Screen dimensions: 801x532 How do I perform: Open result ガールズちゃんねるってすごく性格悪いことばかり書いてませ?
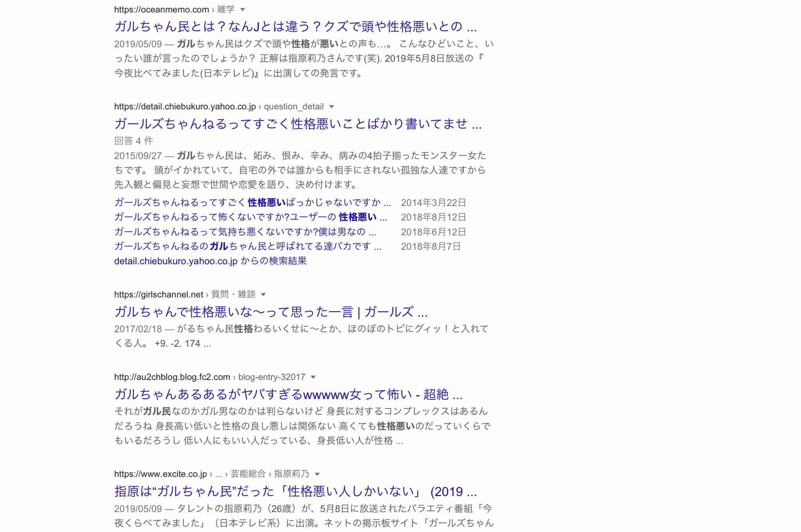click(298, 124)
